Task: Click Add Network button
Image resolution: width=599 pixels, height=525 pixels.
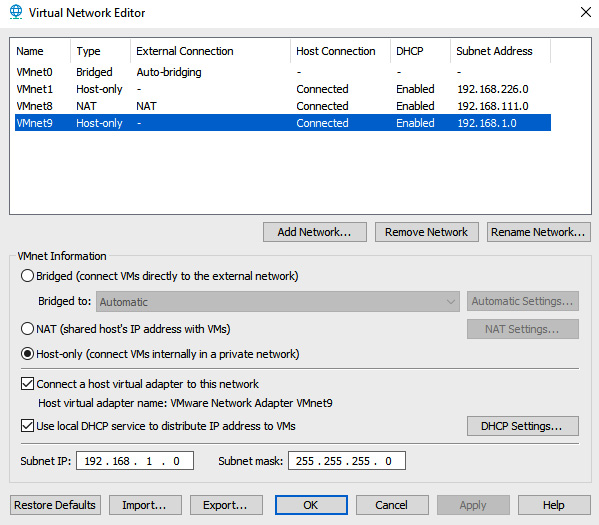Action: (x=315, y=232)
